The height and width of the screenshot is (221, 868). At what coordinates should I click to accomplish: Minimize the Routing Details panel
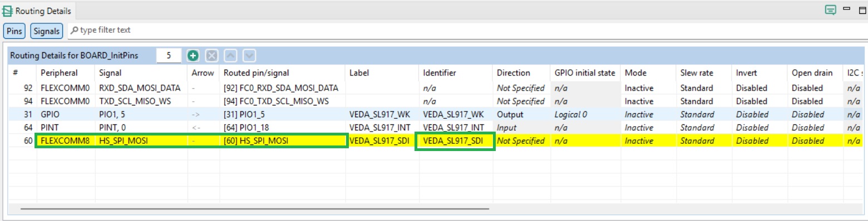coord(847,8)
